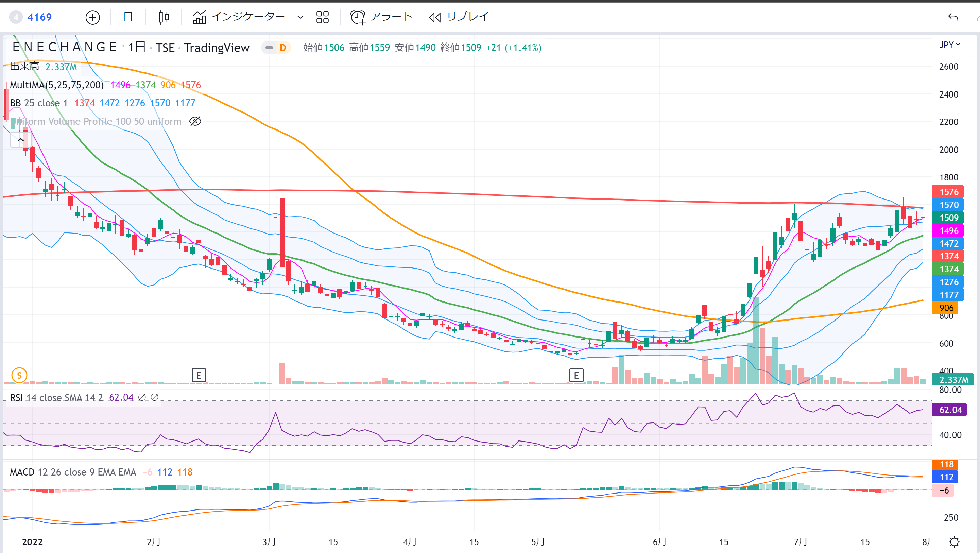Select the RSI 14 close legend
The image size is (980, 553).
[x=56, y=397]
